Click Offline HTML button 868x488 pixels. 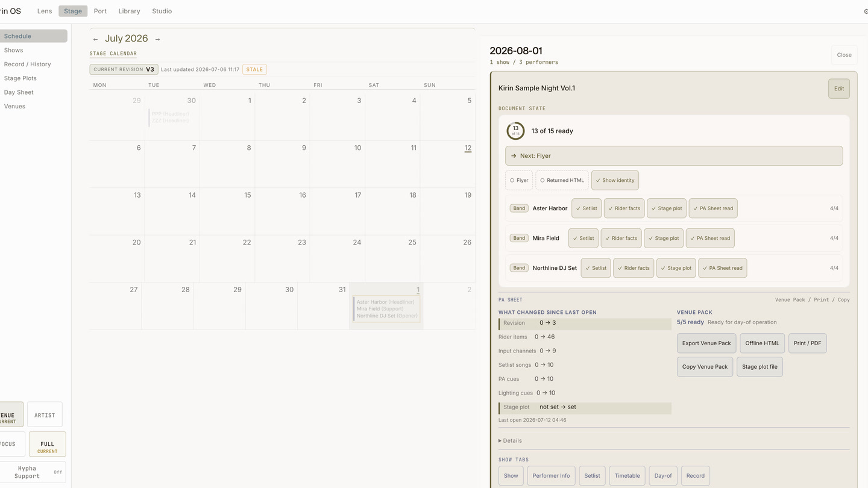click(762, 343)
